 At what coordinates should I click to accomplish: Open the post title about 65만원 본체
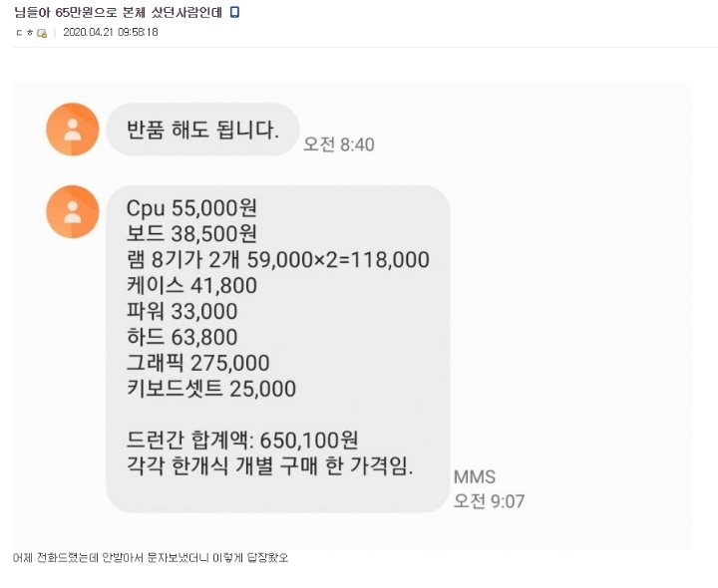(x=118, y=12)
